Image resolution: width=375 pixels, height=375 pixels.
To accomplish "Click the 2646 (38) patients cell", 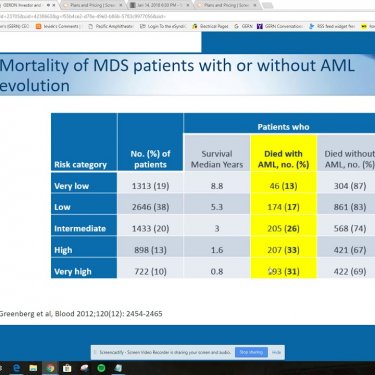I will 150,204.
